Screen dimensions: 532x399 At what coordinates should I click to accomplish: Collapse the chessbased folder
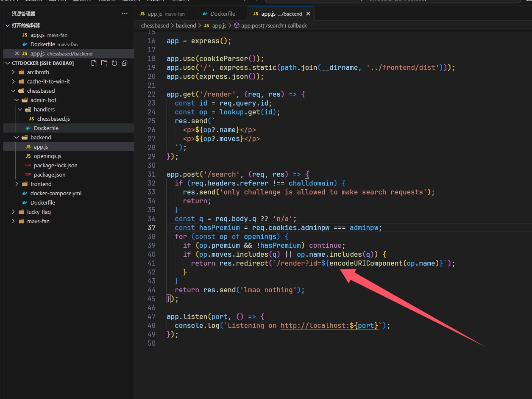click(41, 91)
